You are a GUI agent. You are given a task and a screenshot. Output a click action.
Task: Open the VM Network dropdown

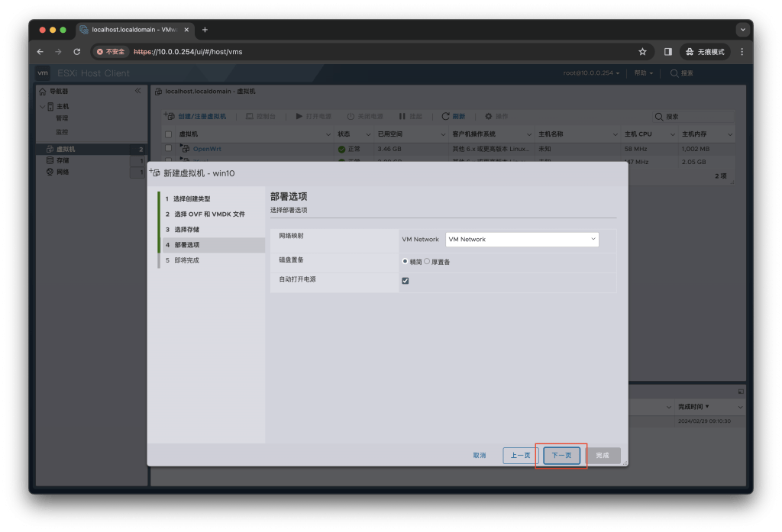pyautogui.click(x=522, y=239)
